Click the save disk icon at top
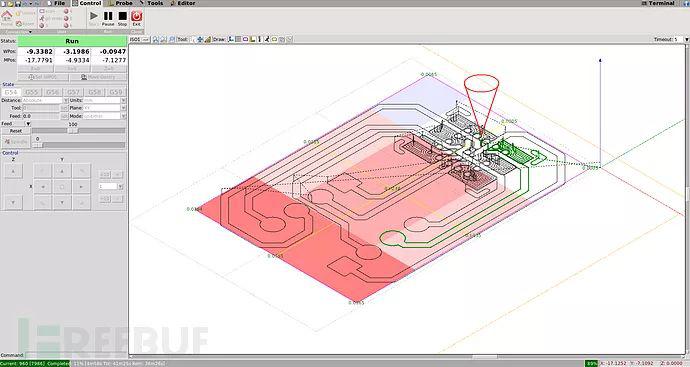 coord(18,3)
